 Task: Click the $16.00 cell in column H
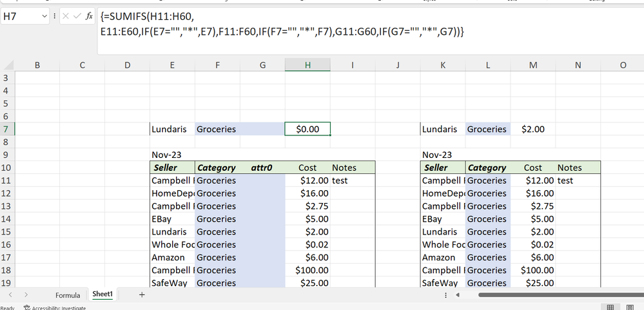[x=307, y=193]
